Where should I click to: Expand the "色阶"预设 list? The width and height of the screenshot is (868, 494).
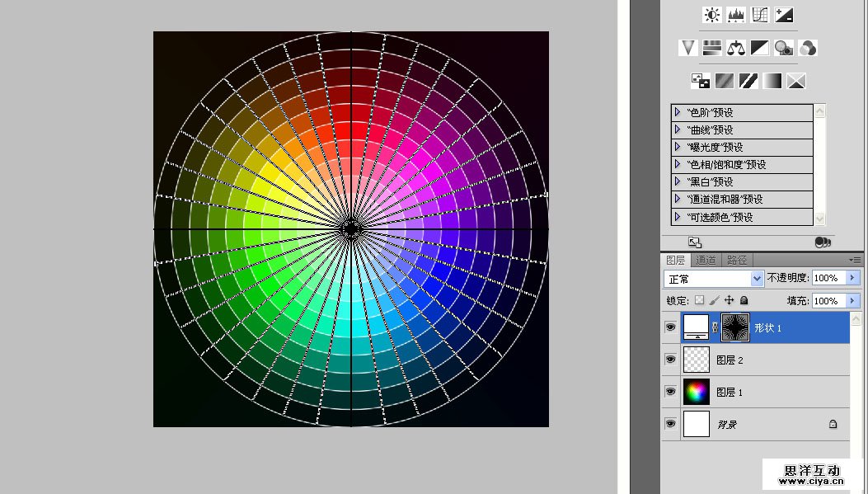point(678,112)
